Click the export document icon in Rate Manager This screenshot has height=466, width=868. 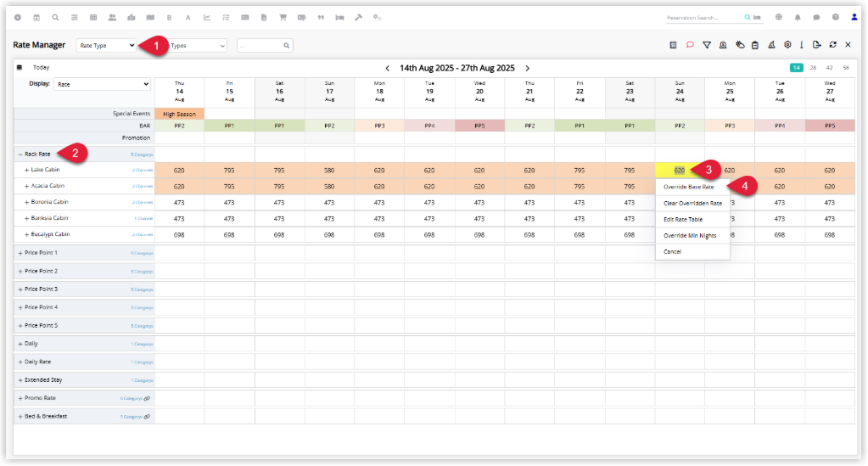[816, 45]
